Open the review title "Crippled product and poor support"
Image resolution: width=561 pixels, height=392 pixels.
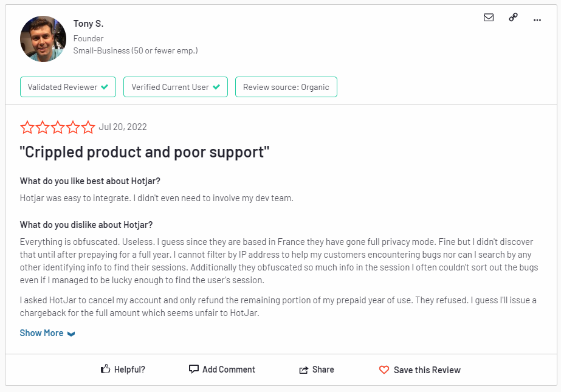click(x=144, y=152)
